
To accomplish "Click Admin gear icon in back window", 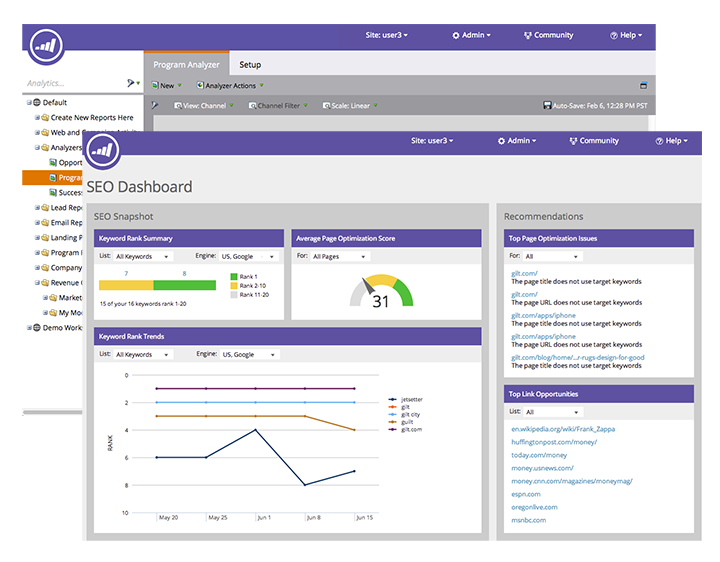I will click(456, 35).
